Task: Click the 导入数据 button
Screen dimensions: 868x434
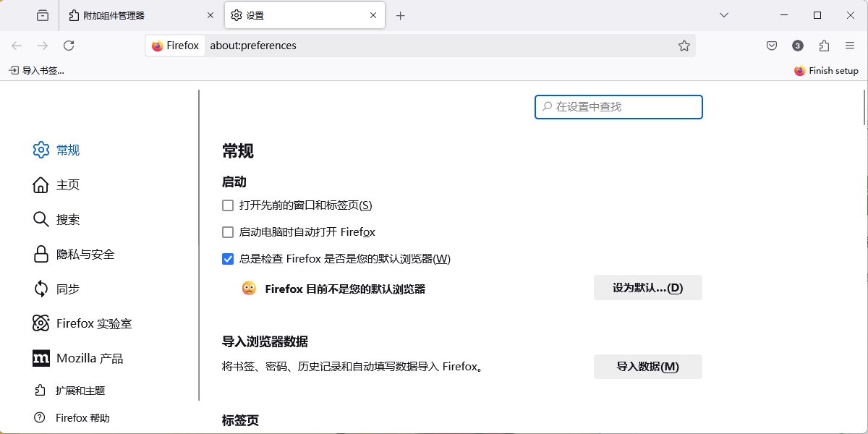Action: 647,367
